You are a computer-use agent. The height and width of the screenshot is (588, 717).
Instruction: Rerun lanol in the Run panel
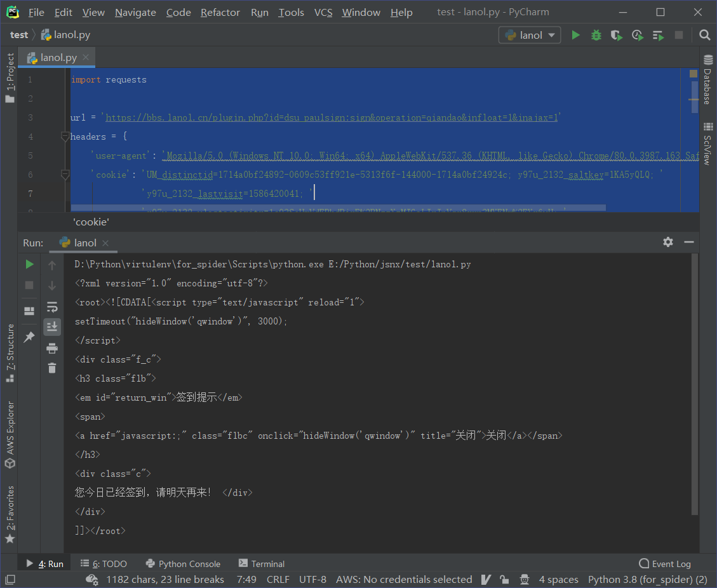[x=29, y=264]
